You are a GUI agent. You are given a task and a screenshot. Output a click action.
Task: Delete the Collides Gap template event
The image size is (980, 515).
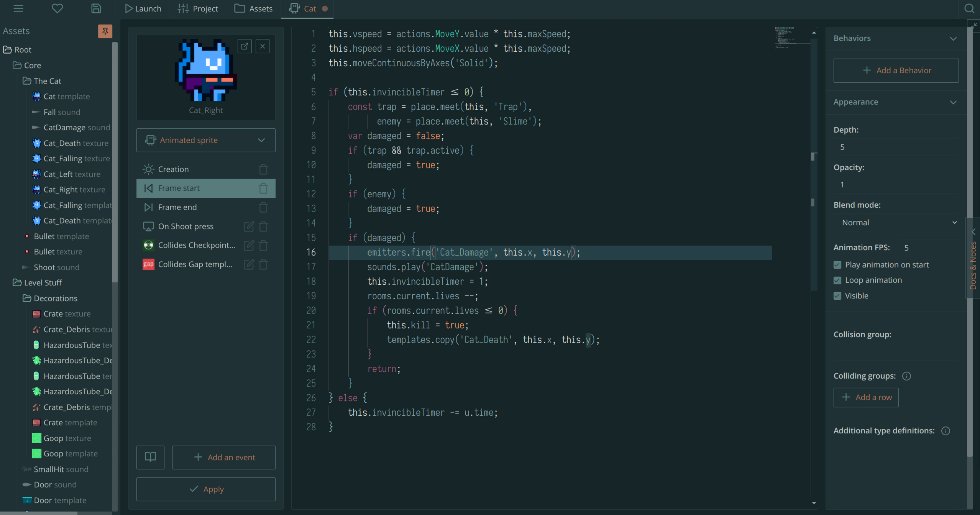coord(263,264)
